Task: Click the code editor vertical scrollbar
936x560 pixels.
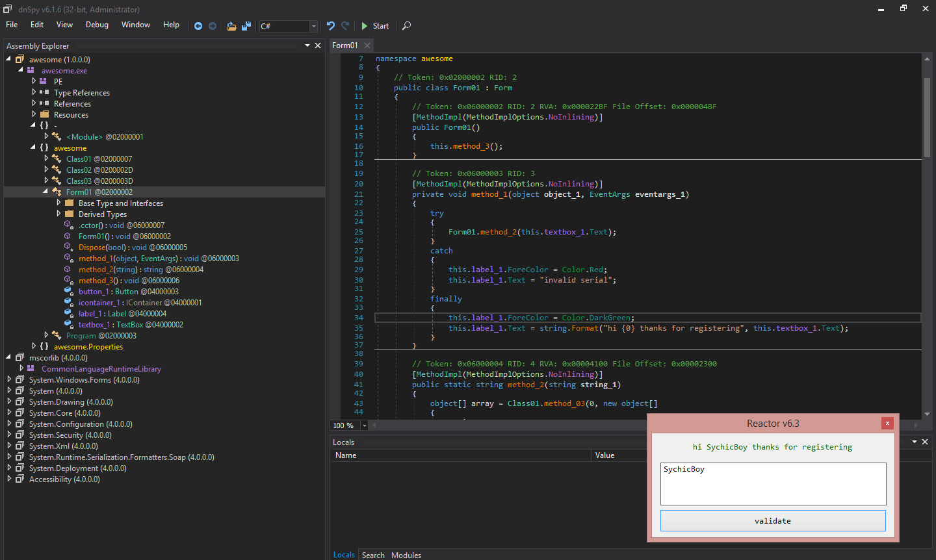Action: tap(927, 117)
